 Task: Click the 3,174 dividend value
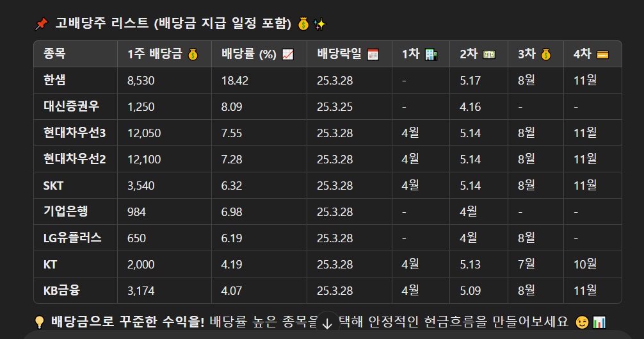click(x=141, y=291)
